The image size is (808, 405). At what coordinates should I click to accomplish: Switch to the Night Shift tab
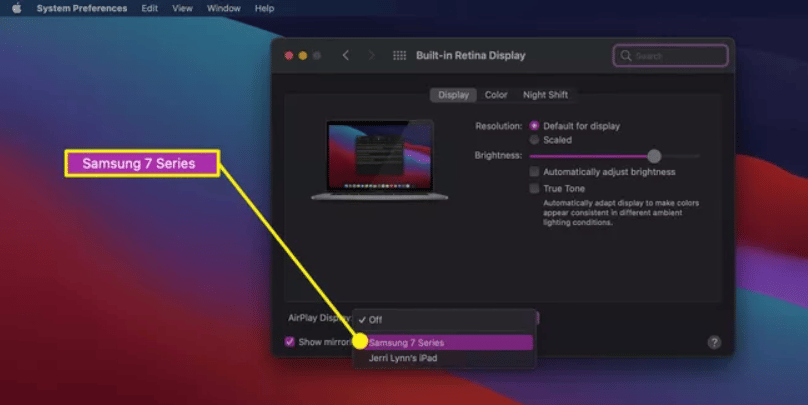[x=545, y=95]
